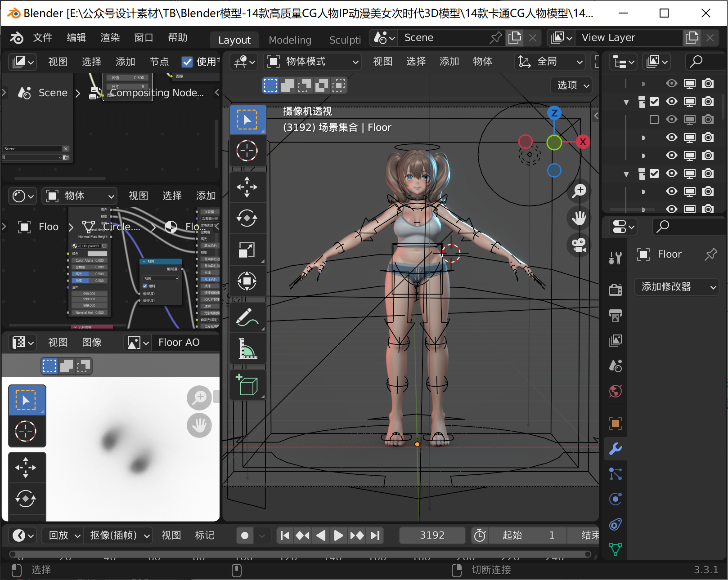Select the Measure ruler tool
Screen dimensions: 728x580
click(x=247, y=348)
